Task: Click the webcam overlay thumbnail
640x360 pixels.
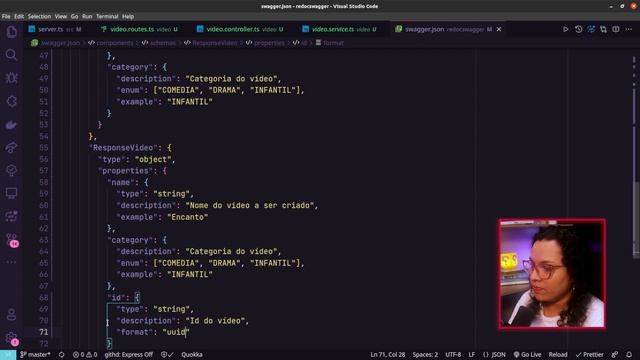Action: coord(552,273)
